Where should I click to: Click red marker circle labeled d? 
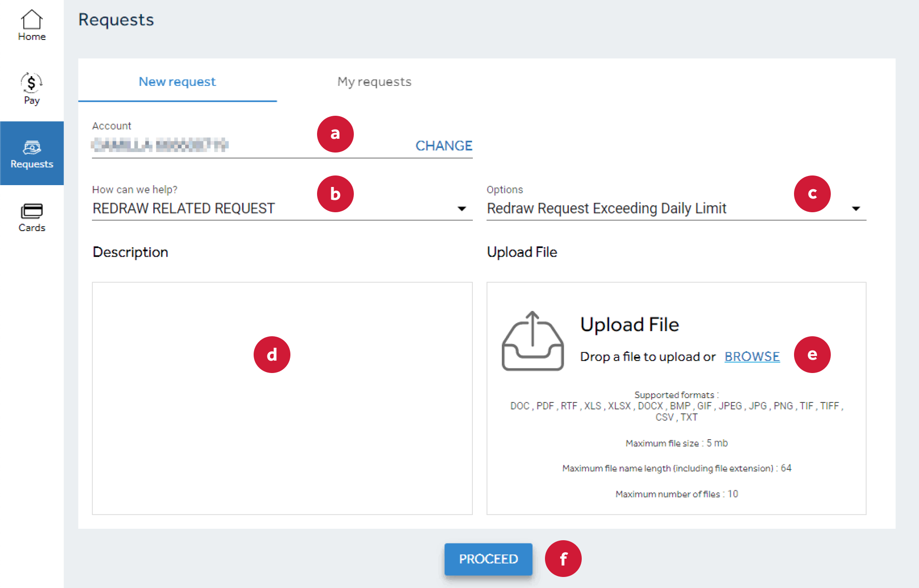point(272,355)
